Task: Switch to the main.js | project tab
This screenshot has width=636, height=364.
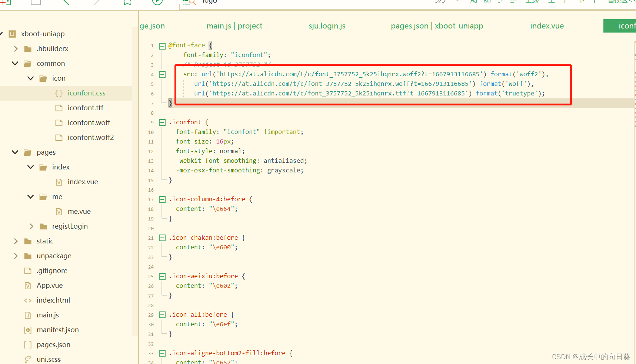Action: point(234,26)
